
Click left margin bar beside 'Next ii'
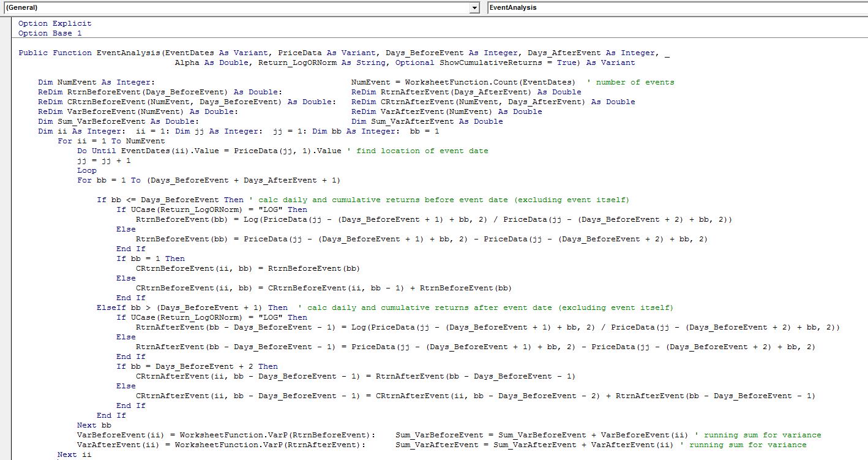pyautogui.click(x=6, y=454)
